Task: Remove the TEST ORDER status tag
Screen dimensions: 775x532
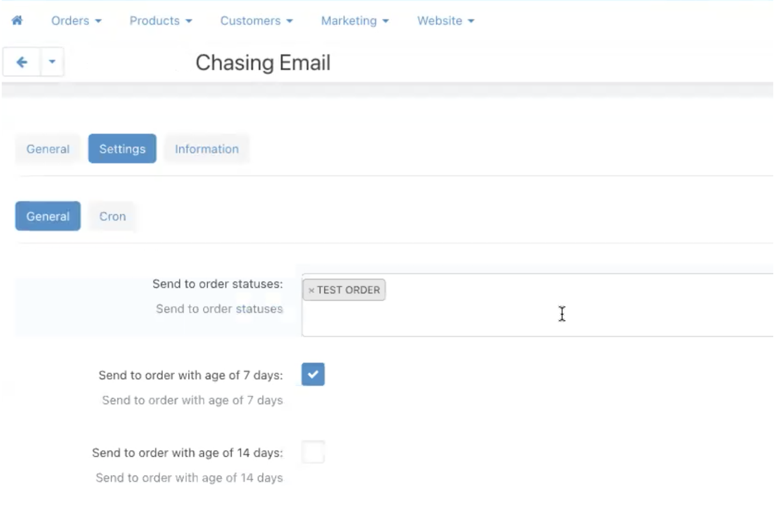Action: pyautogui.click(x=311, y=290)
